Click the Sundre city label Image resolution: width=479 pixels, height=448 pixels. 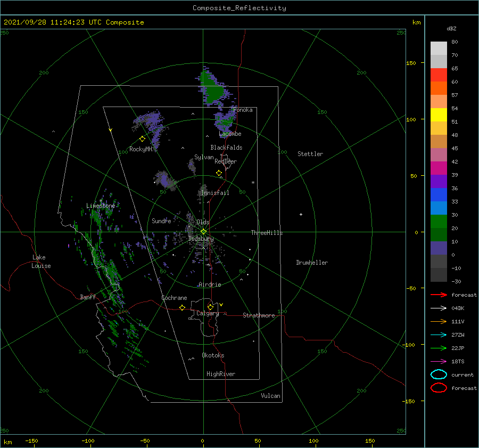[161, 221]
